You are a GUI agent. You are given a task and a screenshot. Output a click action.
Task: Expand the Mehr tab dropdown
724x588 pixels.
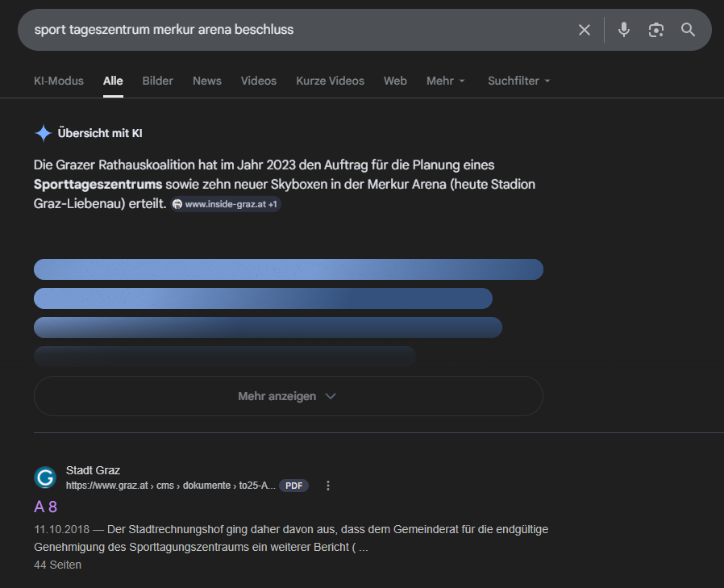click(446, 81)
